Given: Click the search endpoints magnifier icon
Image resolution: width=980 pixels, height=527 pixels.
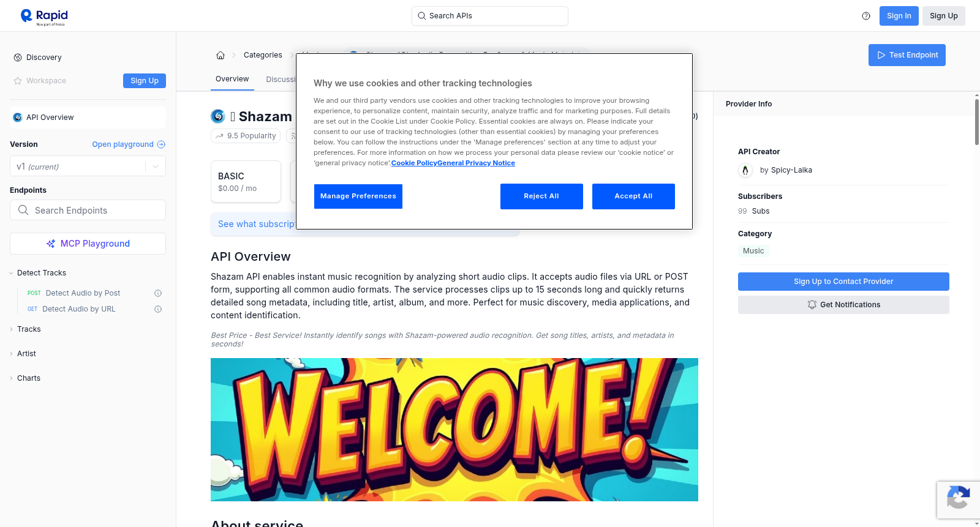Looking at the screenshot, I should pyautogui.click(x=23, y=210).
